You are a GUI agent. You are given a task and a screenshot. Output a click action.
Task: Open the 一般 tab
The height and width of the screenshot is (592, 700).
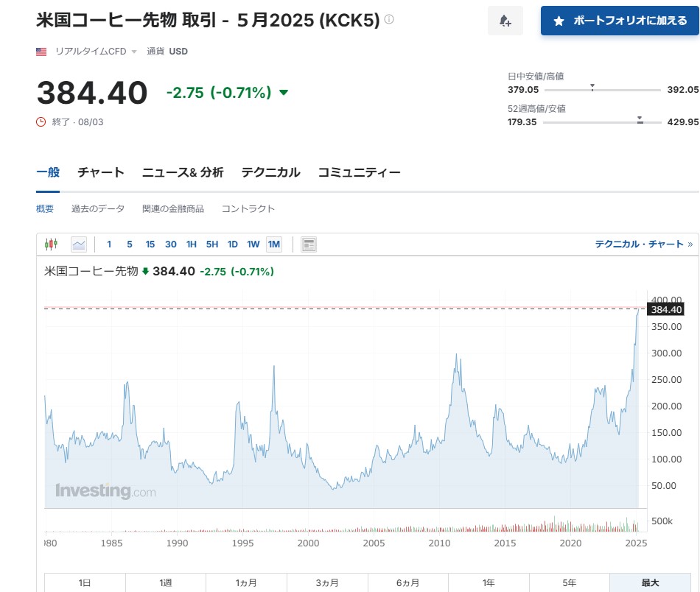point(48,172)
